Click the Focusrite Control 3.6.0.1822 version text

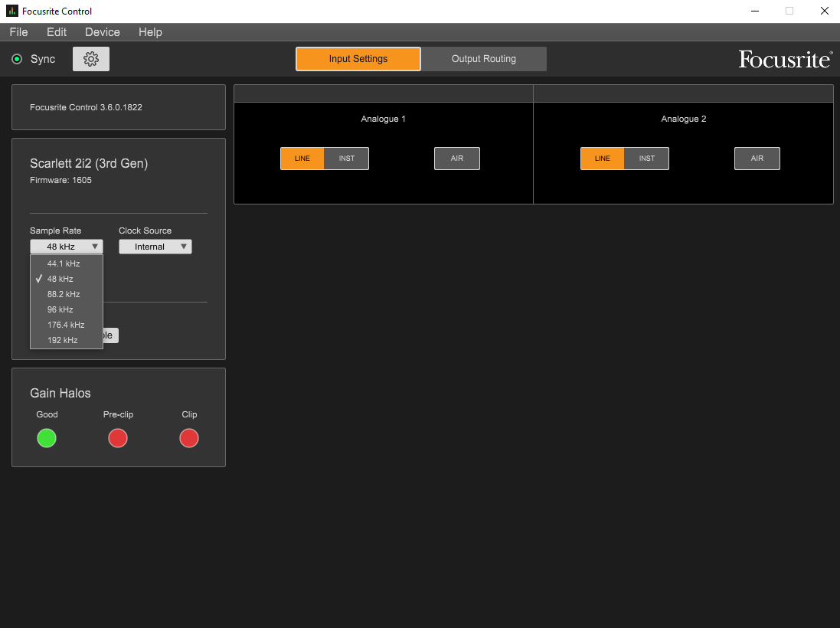click(87, 107)
